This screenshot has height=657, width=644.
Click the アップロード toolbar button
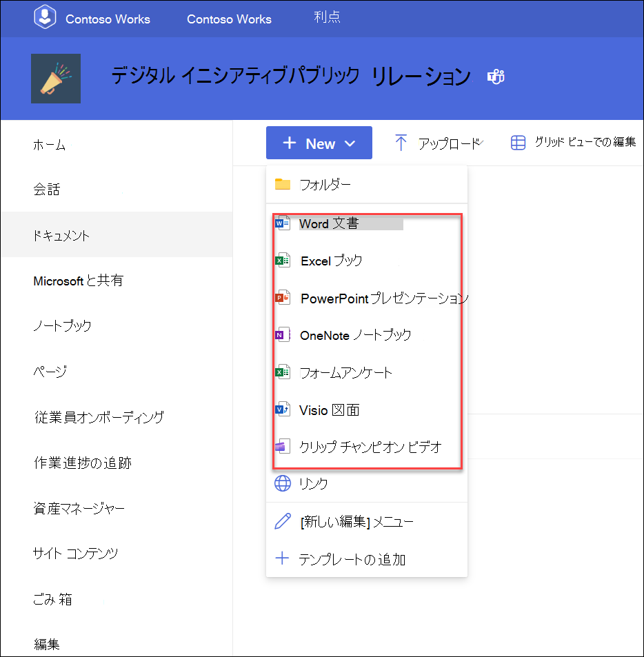[x=439, y=143]
